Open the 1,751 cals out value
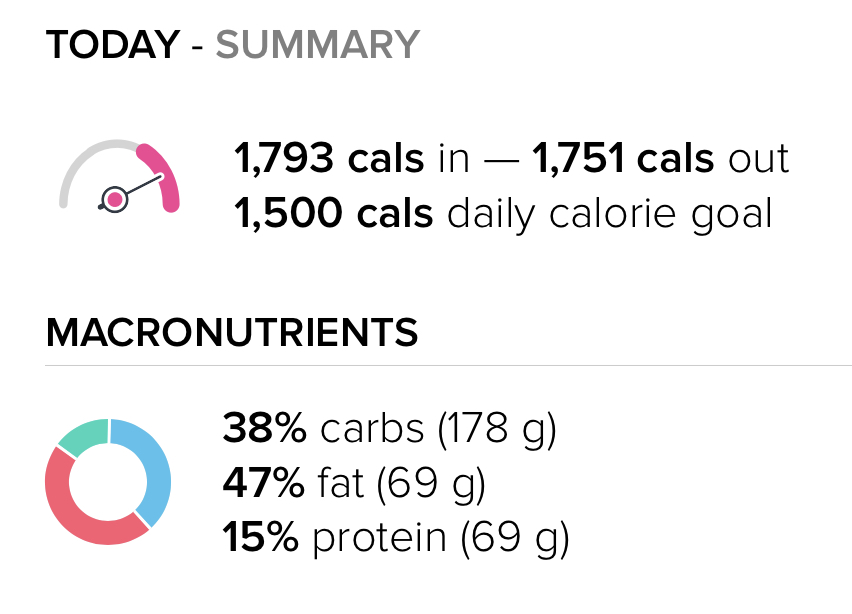The image size is (852, 614). [623, 159]
